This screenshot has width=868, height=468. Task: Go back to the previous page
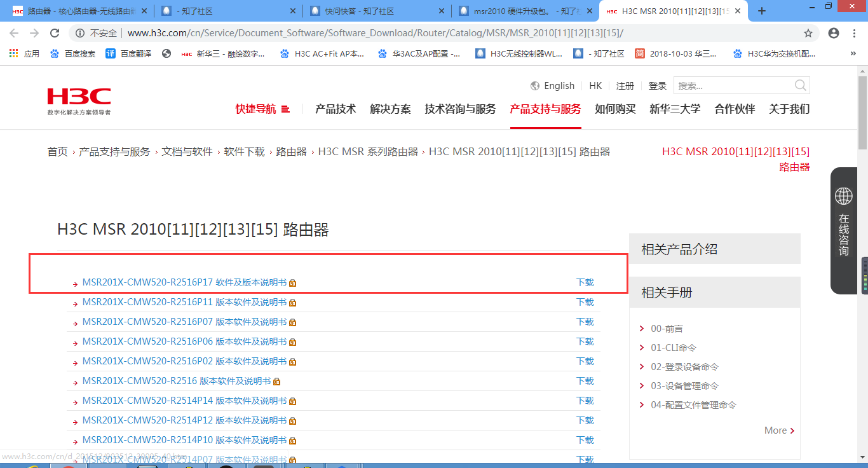tap(14, 33)
